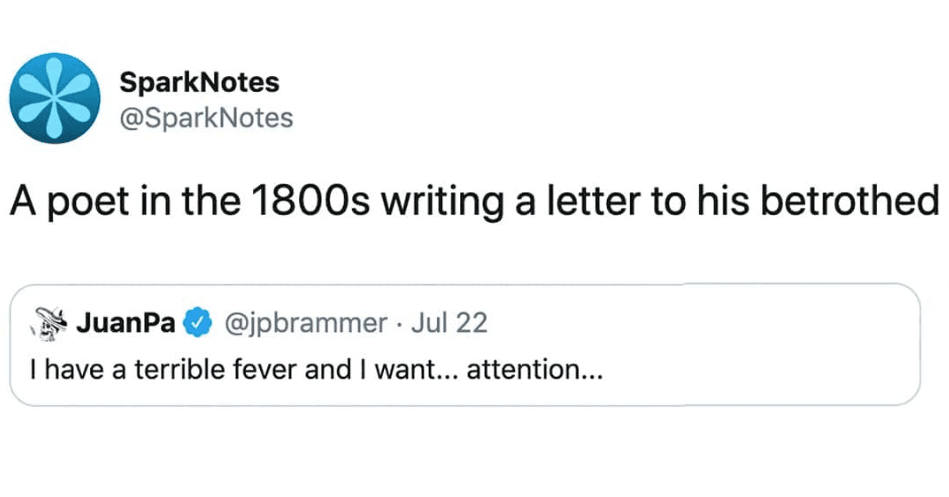Click the blue verified badge beside JuanPa
Screen dimensions: 949x497
point(199,324)
